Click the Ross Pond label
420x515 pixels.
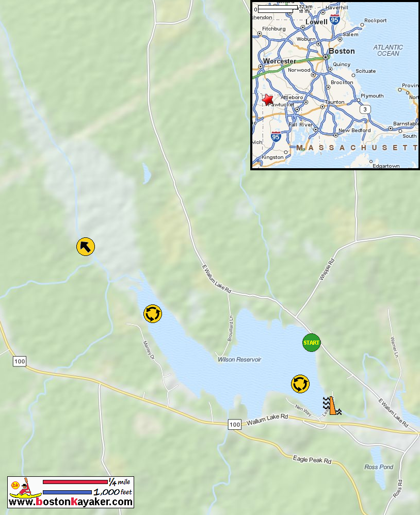click(379, 467)
